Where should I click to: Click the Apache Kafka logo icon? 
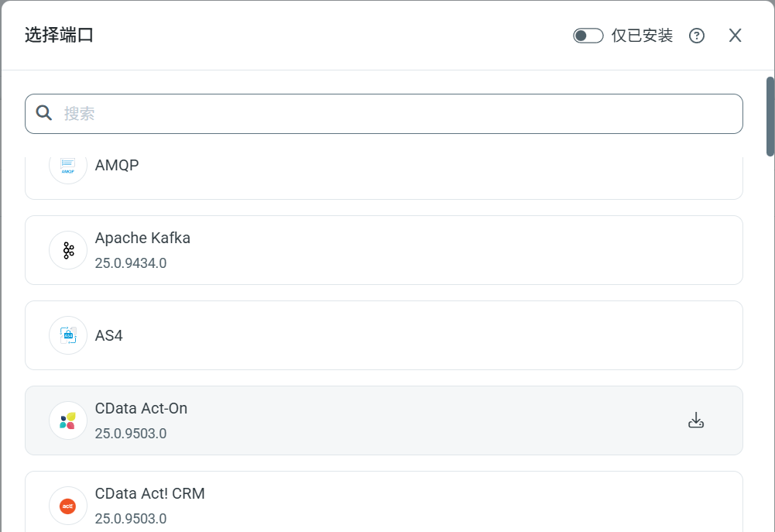point(68,250)
